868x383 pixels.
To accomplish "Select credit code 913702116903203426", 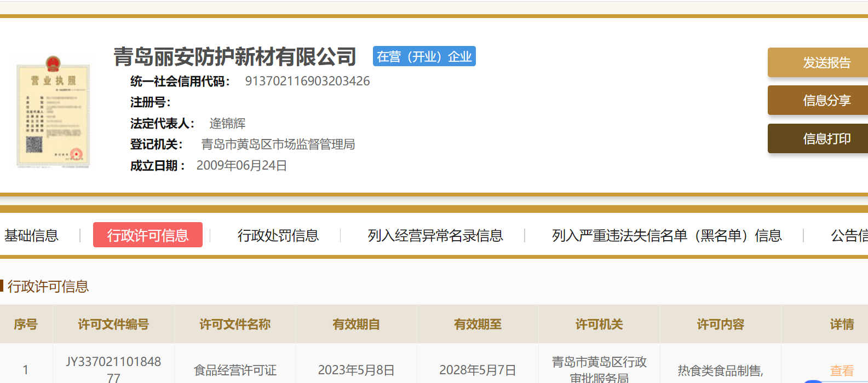I will (x=307, y=81).
